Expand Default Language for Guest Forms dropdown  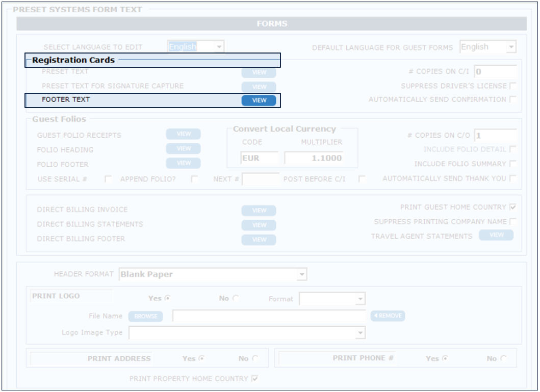point(488,47)
